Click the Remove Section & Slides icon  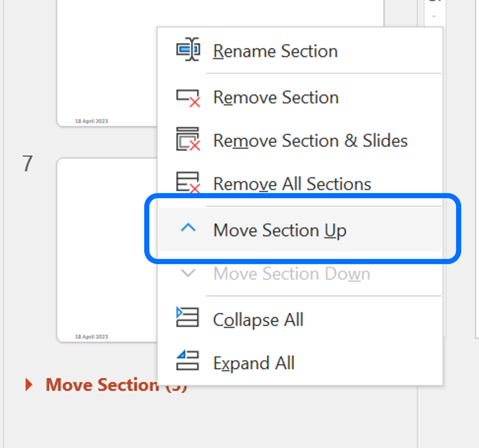[188, 139]
